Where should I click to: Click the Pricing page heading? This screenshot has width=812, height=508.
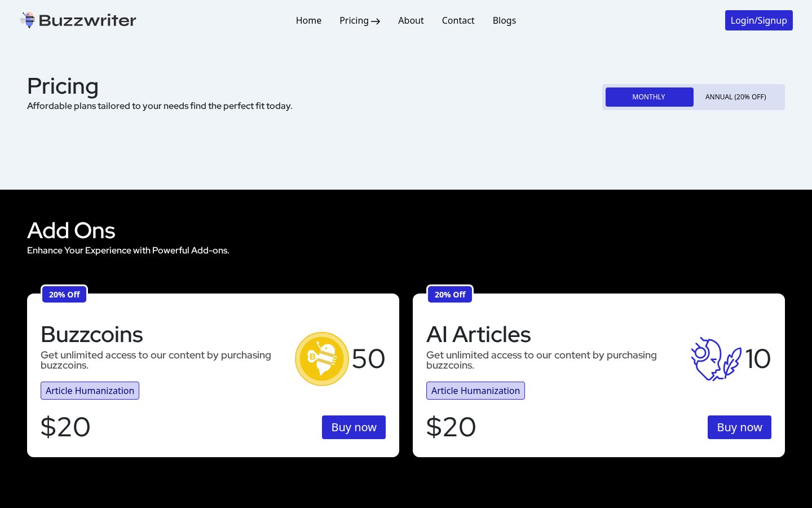(x=63, y=86)
